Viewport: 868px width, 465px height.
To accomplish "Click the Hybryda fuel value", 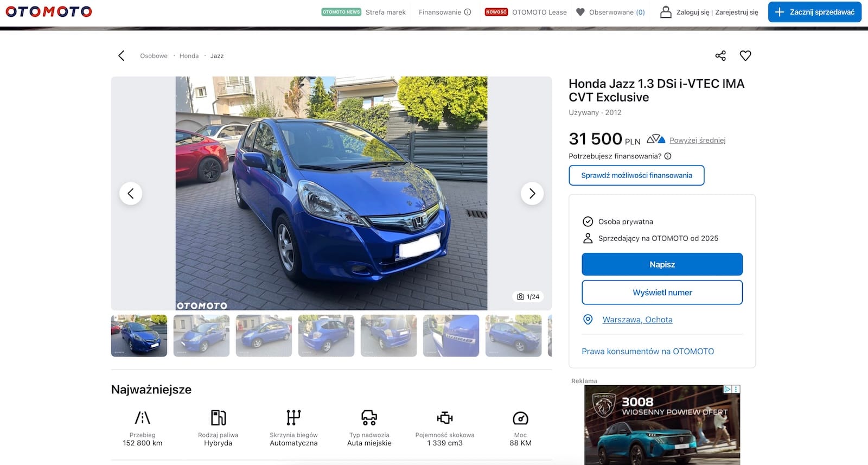I will pos(218,443).
